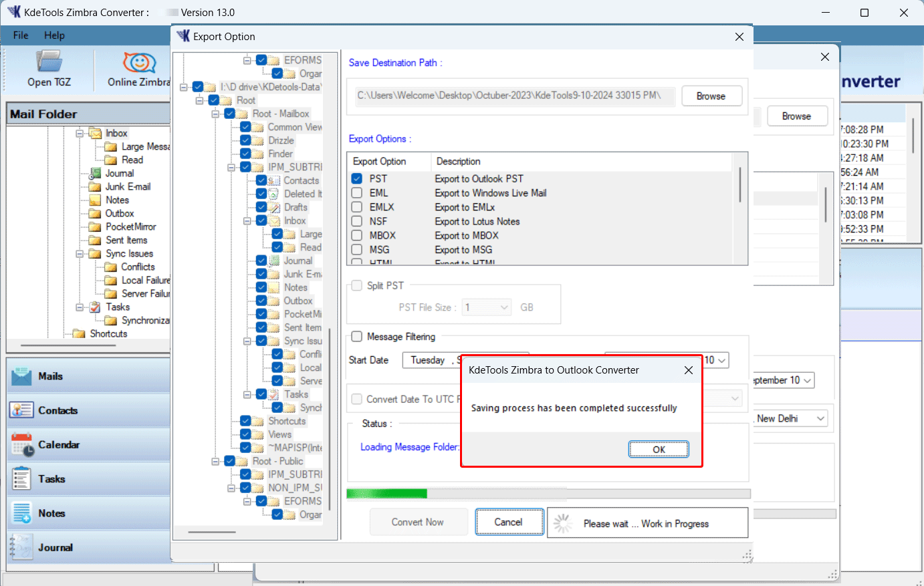
Task: Click the green export progress bar
Action: point(386,493)
